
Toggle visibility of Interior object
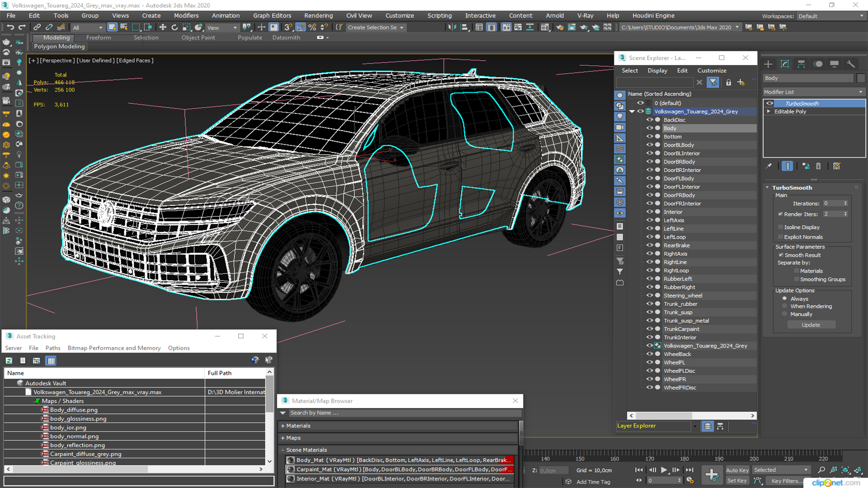click(x=649, y=212)
